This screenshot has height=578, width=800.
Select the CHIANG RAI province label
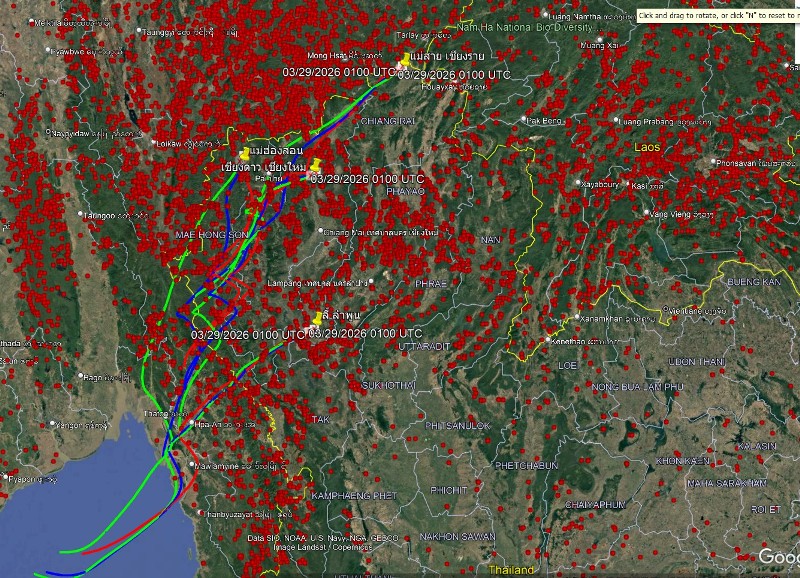(x=388, y=121)
